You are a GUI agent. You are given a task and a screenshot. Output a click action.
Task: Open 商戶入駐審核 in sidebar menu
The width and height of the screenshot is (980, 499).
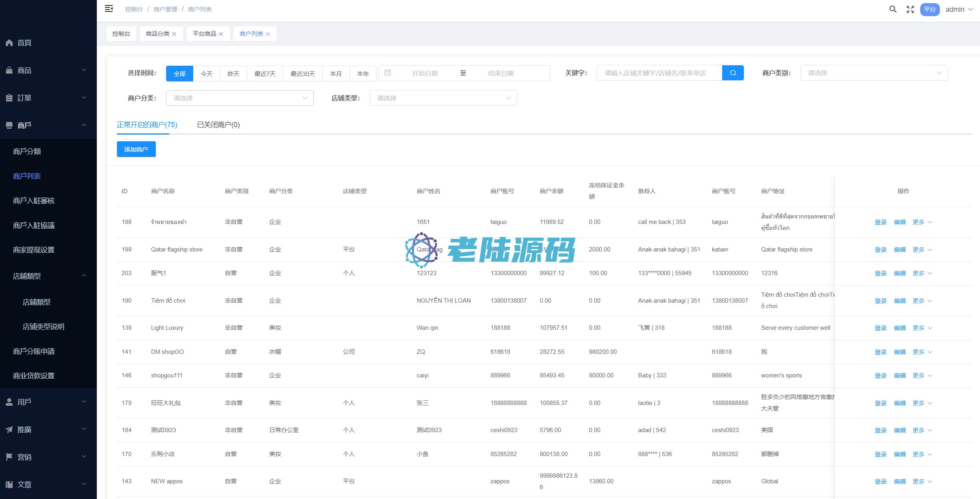point(34,201)
